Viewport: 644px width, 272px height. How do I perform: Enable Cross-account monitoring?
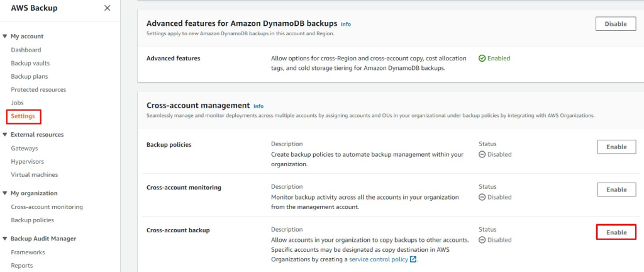point(616,190)
